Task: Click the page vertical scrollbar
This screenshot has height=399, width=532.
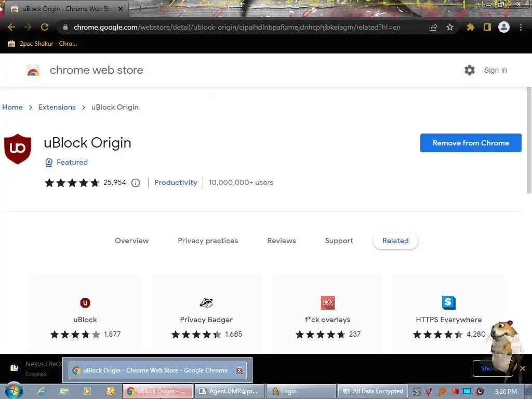Action: [528, 141]
